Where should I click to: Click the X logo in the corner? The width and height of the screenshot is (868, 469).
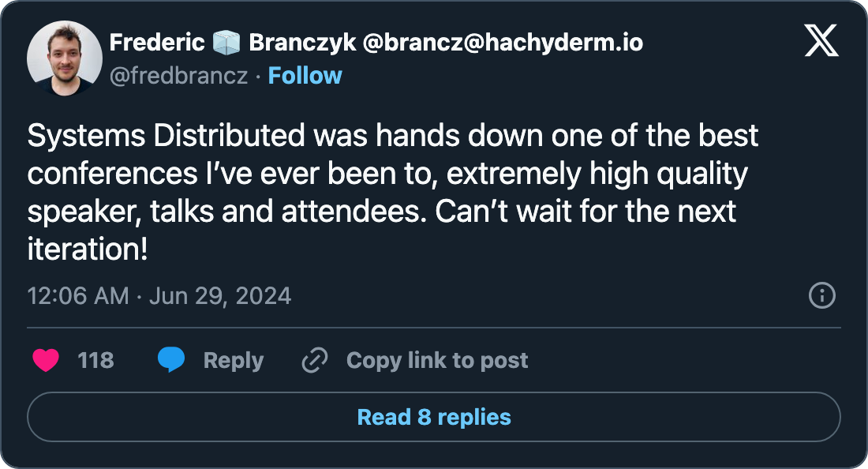coord(821,40)
